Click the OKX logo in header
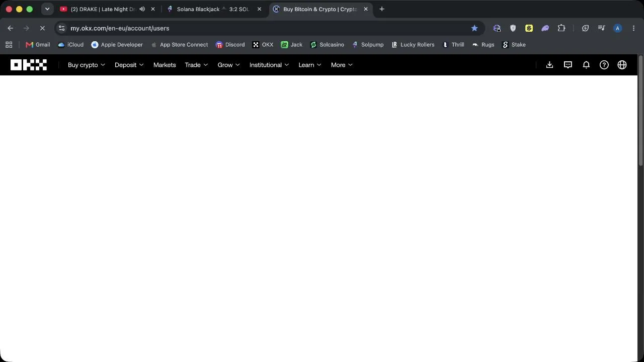This screenshot has height=362, width=644. (x=29, y=65)
